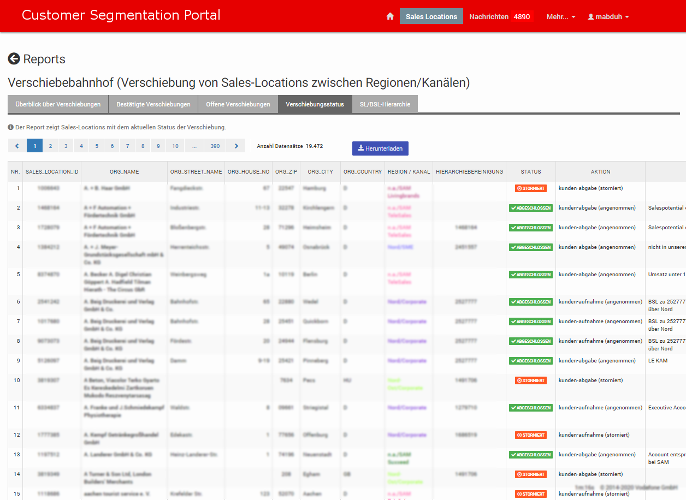Click green 'Abgeschlossen' badge in row 2
Image resolution: width=686 pixels, height=500 pixels.
(530, 209)
